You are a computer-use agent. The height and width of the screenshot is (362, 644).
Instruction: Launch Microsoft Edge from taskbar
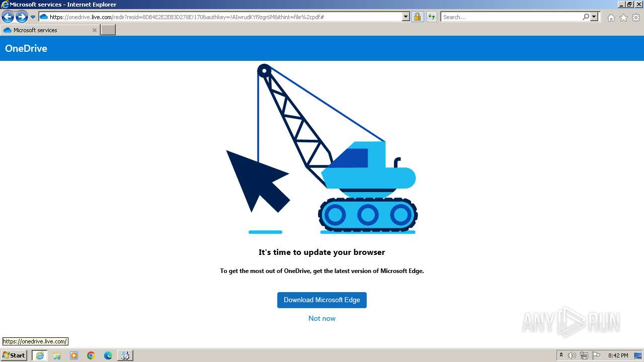tap(108, 355)
